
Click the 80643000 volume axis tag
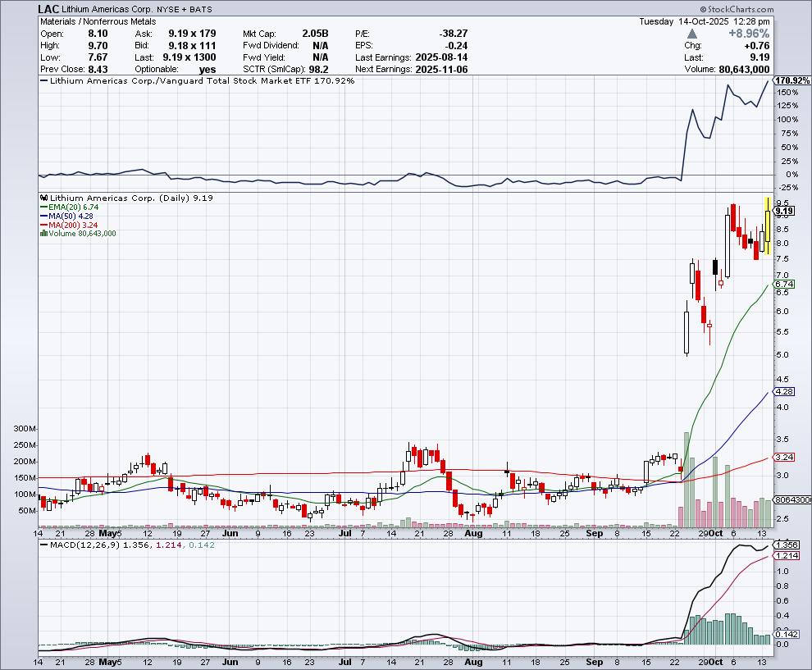pyautogui.click(x=793, y=499)
